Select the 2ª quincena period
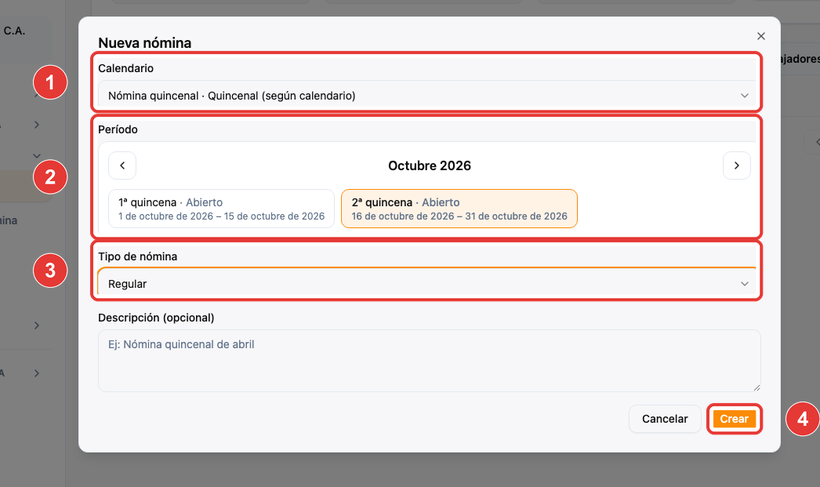 point(459,209)
